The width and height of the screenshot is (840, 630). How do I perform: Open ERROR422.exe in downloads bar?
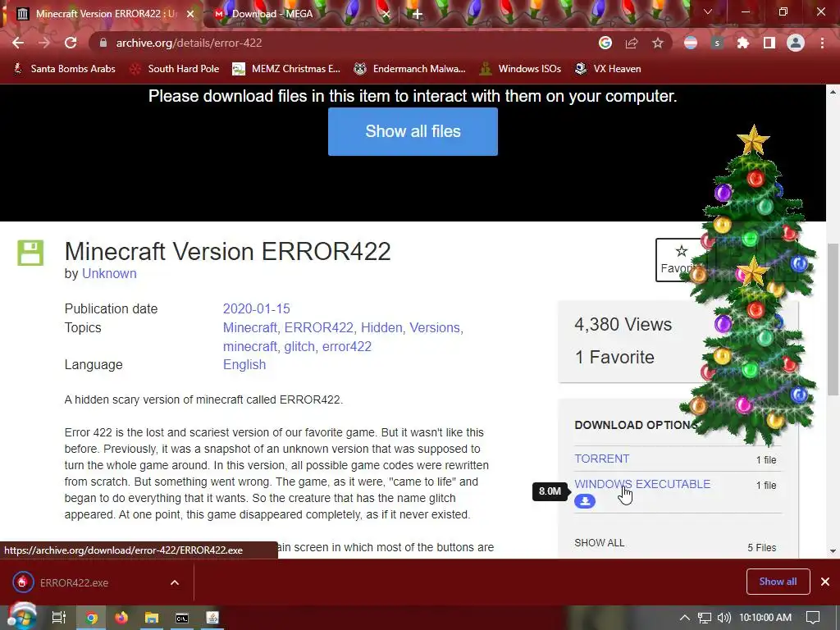click(74, 582)
